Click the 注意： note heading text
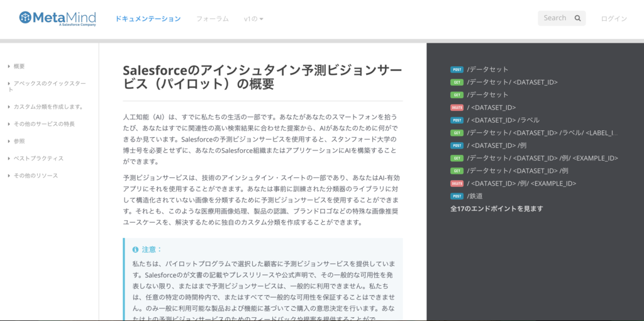Viewport: 644px width, 321px height. (x=152, y=249)
